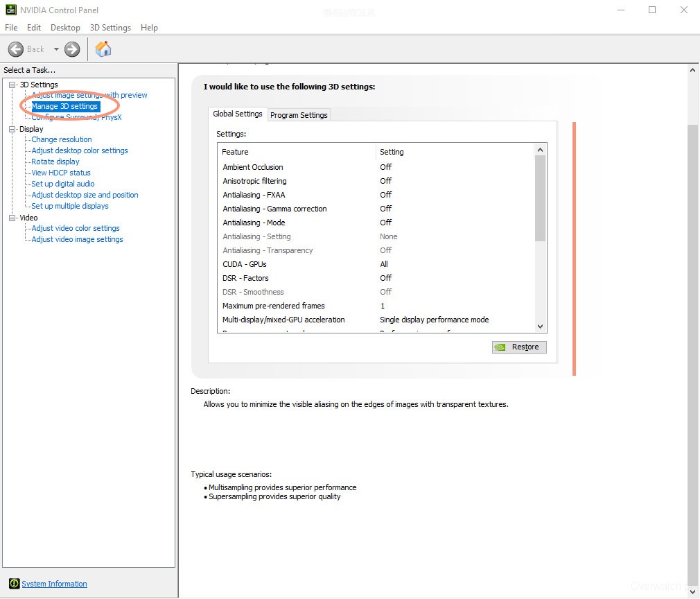
Task: Click the System Information icon
Action: pos(14,584)
